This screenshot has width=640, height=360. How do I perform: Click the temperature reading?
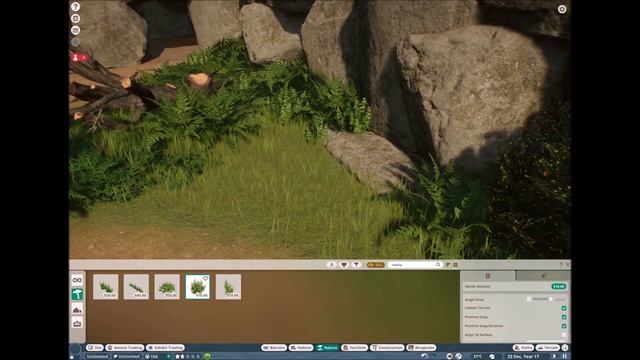point(478,356)
